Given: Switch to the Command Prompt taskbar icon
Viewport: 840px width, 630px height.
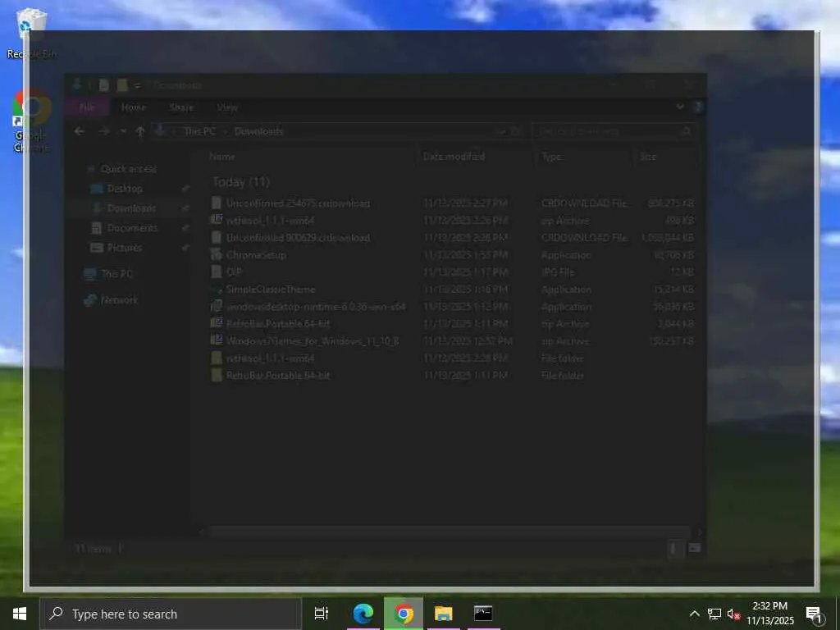Looking at the screenshot, I should click(x=483, y=614).
